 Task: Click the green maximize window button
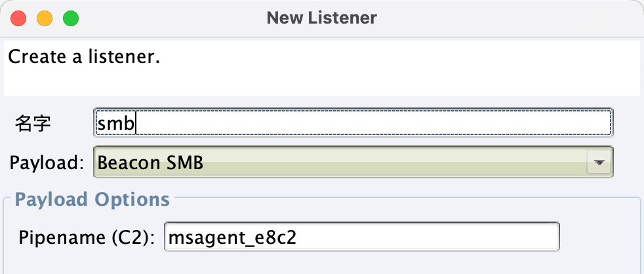71,18
